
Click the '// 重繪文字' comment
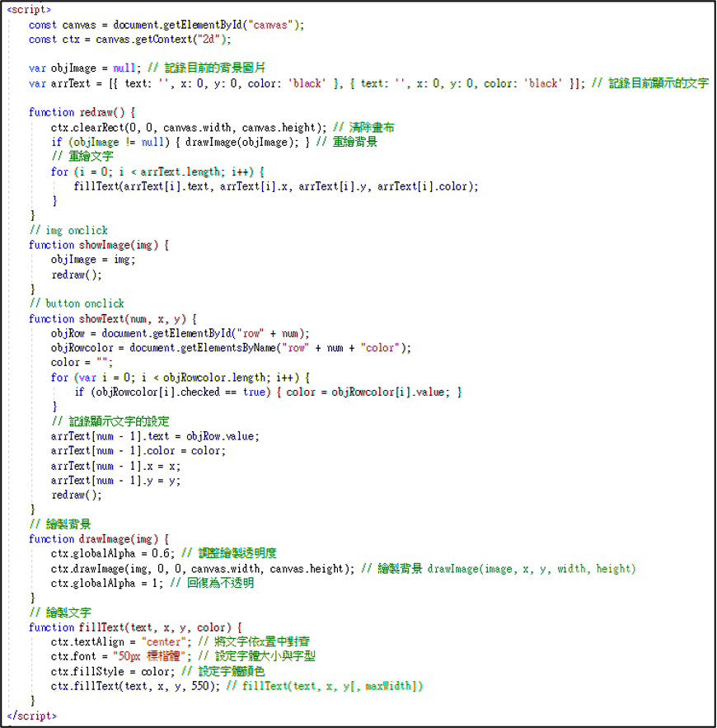point(82,157)
